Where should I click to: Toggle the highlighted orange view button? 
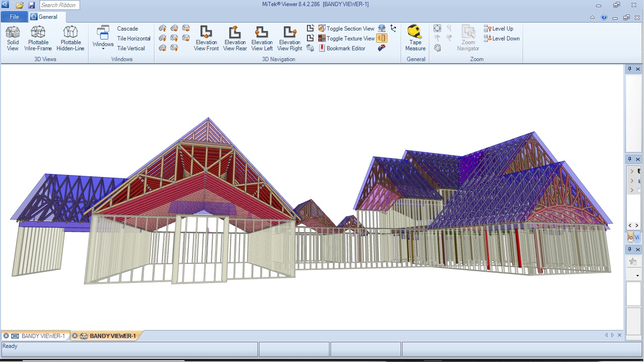point(382,39)
